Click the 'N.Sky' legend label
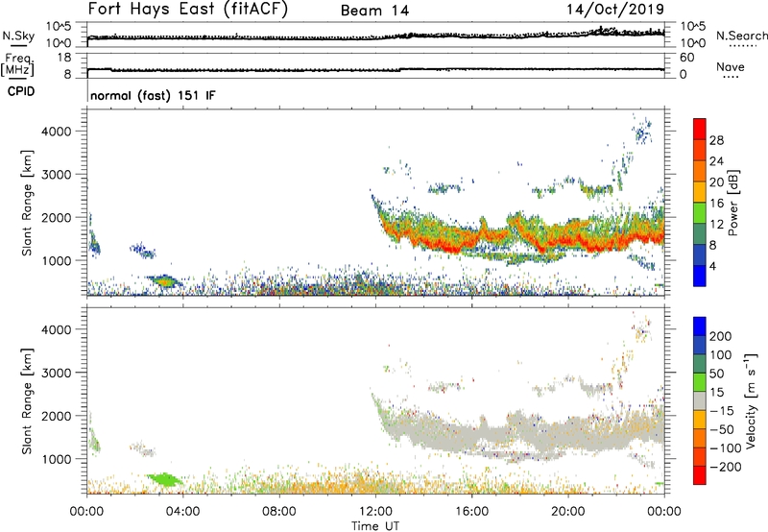This screenshot has width=768, height=532. tap(18, 36)
